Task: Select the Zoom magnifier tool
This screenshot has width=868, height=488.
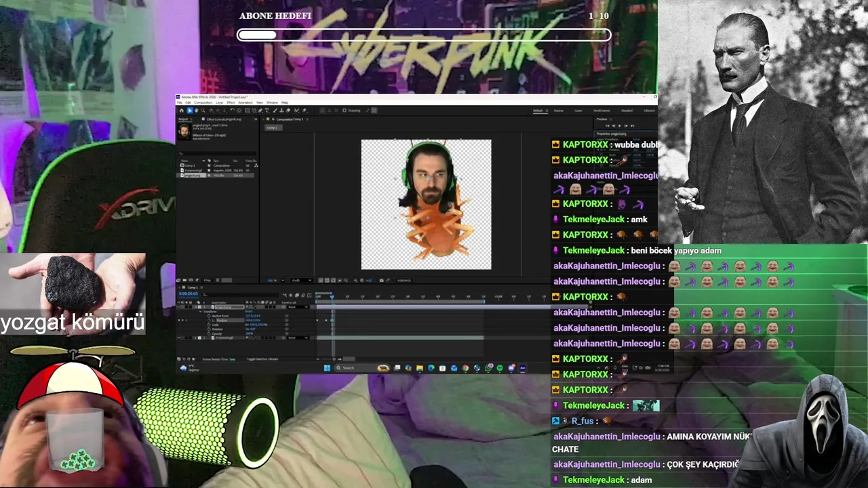Action: (203, 110)
